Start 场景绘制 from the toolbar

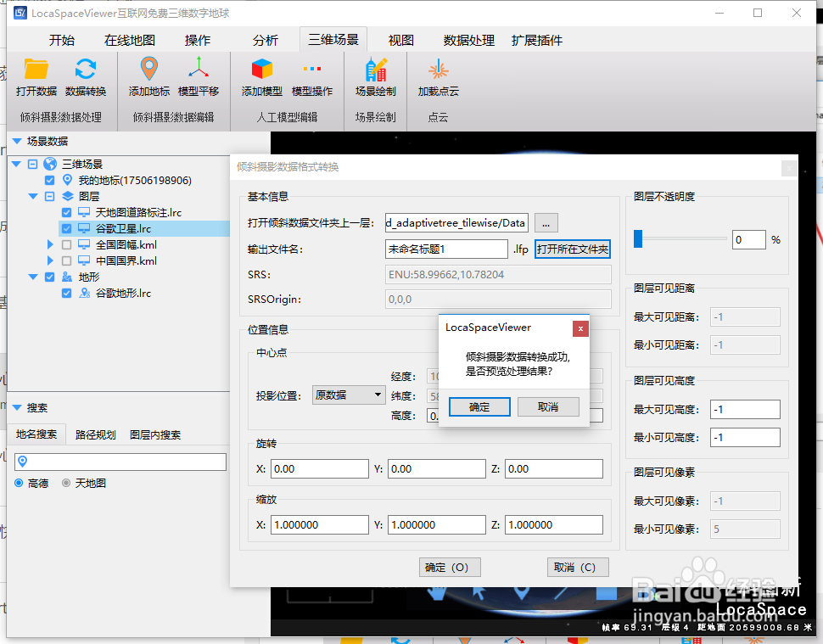tap(376, 76)
